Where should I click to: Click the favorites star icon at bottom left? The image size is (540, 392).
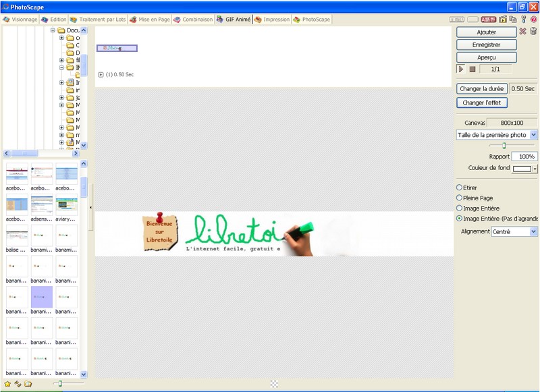(x=7, y=384)
